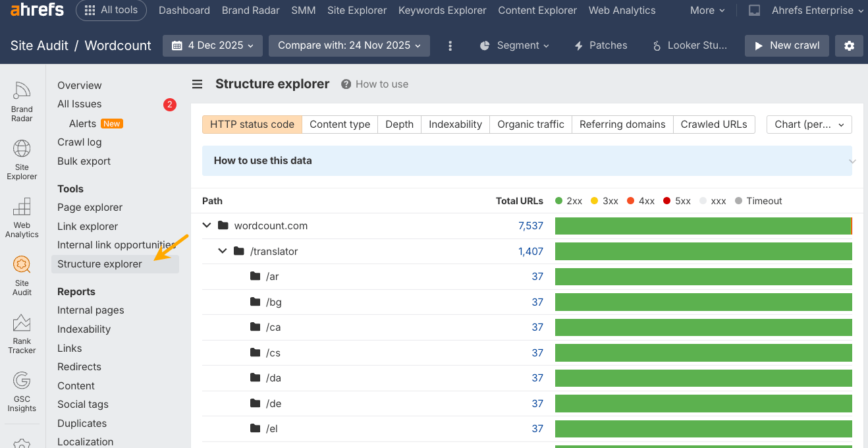Collapse the wordcount.com folder tree
This screenshot has width=868, height=448.
(207, 225)
